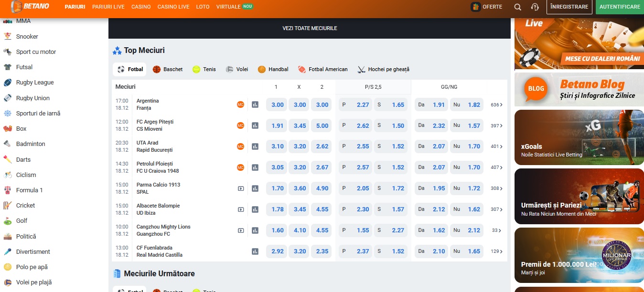Image resolution: width=644 pixels, height=292 pixels.
Task: Expand 308 markets for Parma Calcio match
Action: [x=496, y=188]
